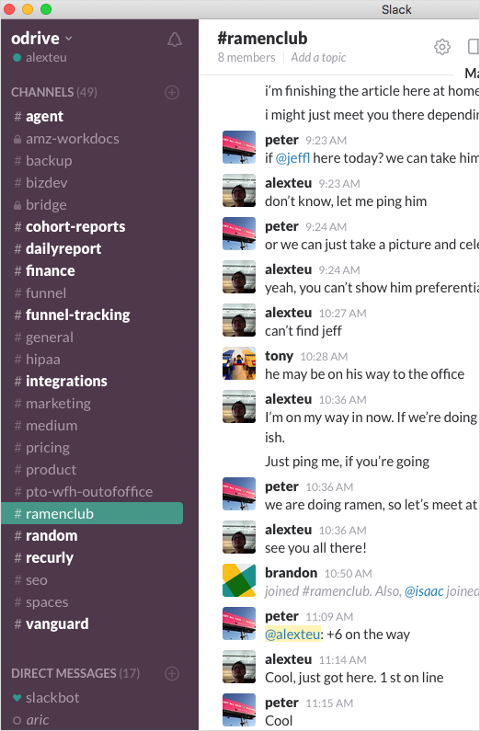Click the @jeffl mention link
The width and height of the screenshot is (480, 731).
tap(293, 159)
